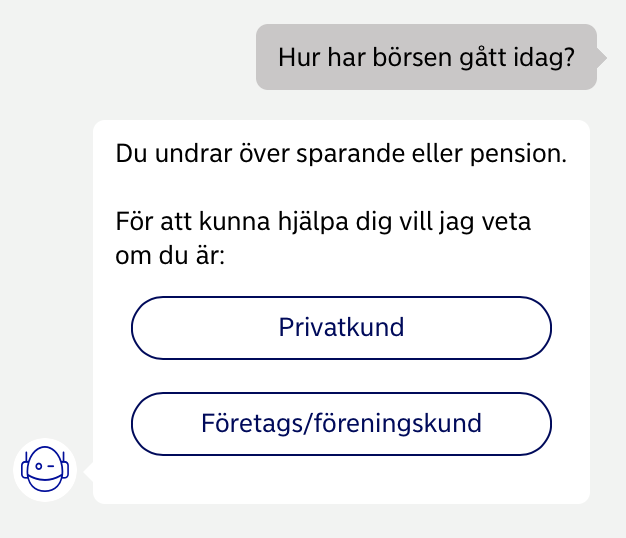Choose the Företags/föreningskund option button

(x=341, y=424)
